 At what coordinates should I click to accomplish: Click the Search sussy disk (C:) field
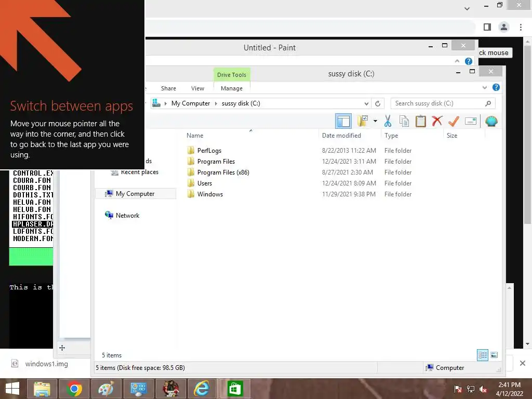[443, 103]
